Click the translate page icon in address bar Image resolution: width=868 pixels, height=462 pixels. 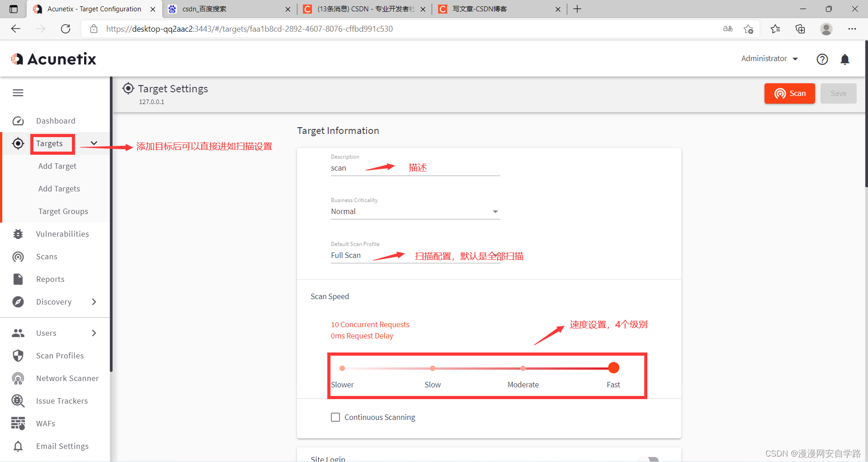coord(728,29)
